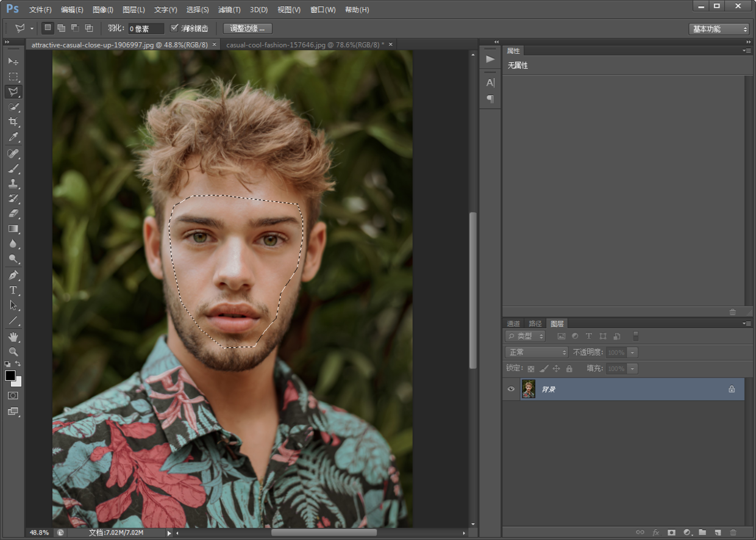Hide the 背景 layer with eye icon
The height and width of the screenshot is (540, 756).
tap(511, 389)
